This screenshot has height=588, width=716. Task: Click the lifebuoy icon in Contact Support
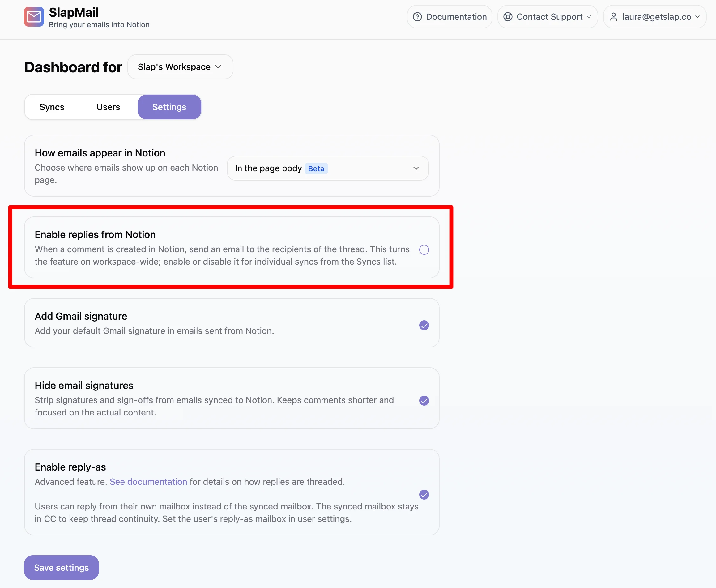click(x=508, y=17)
